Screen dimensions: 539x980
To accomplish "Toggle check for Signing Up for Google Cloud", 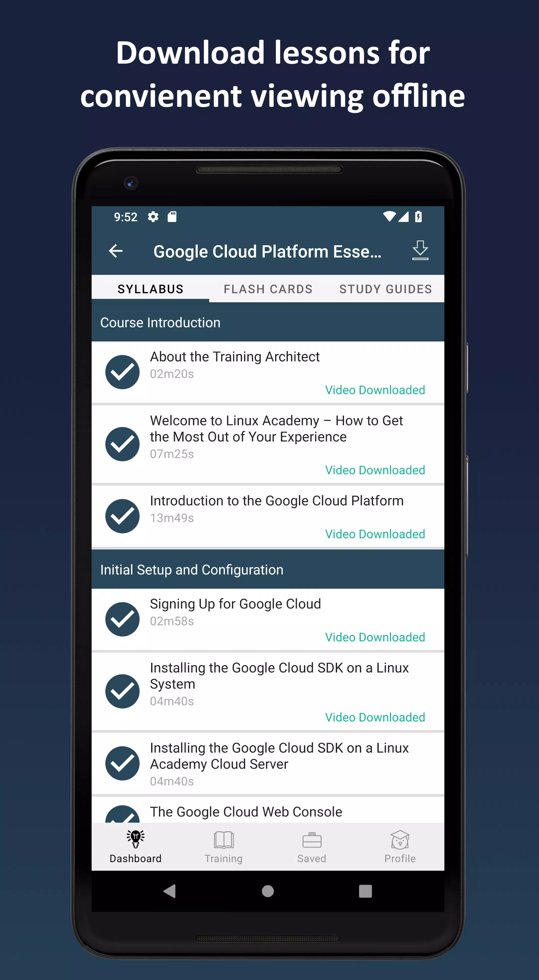I will coord(122,619).
